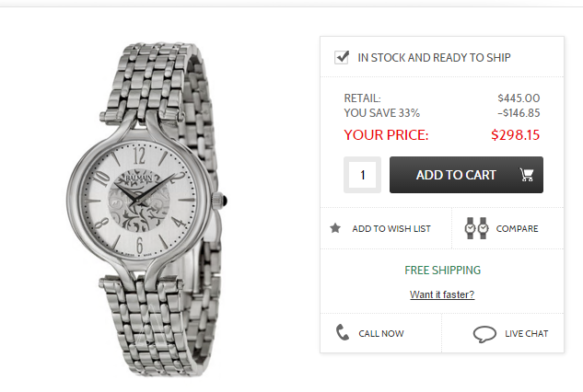Click the CALL NOW label
Viewport: 583px width, 392px height.
381,334
